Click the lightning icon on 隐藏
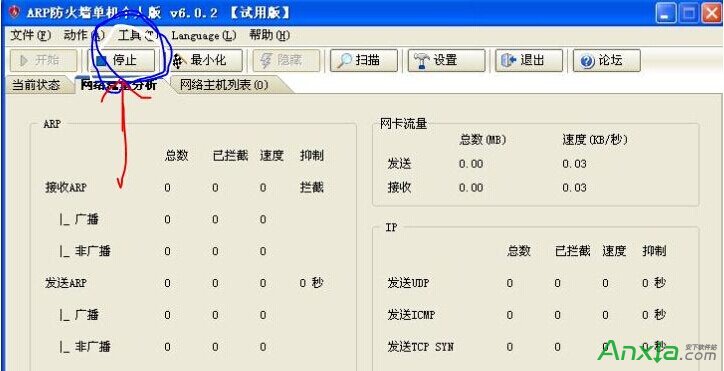 pos(266,61)
